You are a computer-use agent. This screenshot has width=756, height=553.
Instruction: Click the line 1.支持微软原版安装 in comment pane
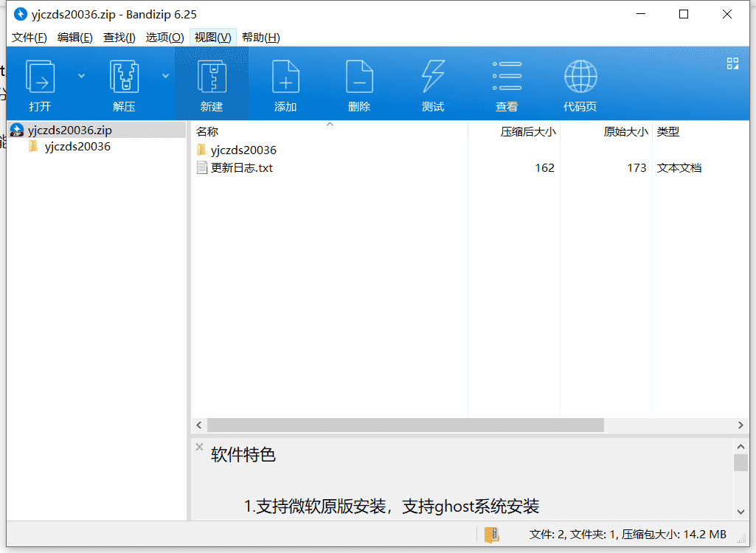tap(391, 507)
